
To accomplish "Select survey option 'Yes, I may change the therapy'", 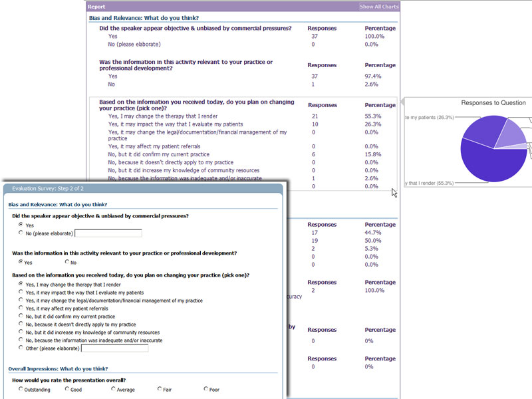I will (21, 284).
